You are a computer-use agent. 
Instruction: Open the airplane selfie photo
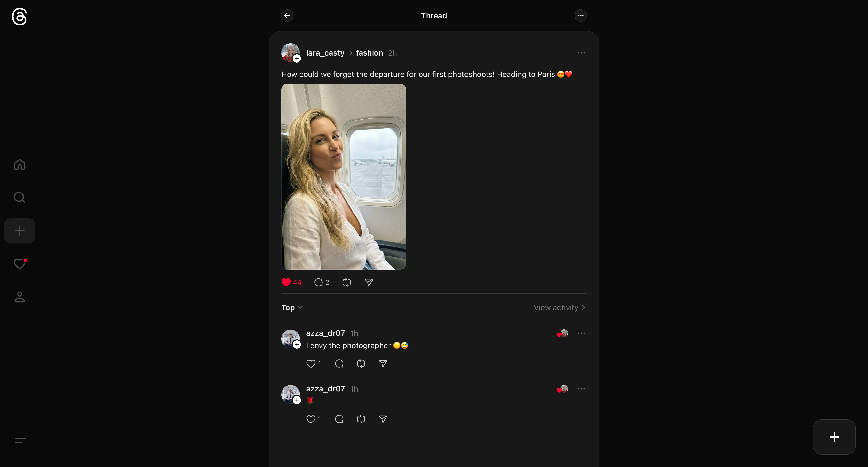point(344,177)
